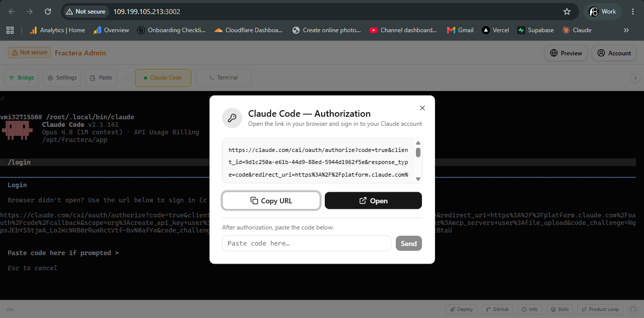Open the Claude bookmark

click(x=577, y=30)
